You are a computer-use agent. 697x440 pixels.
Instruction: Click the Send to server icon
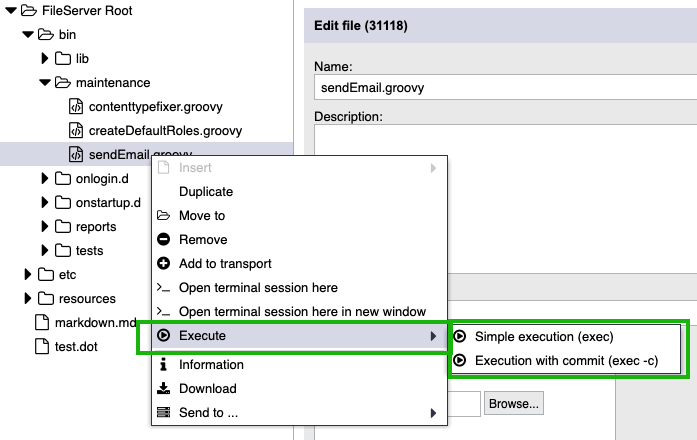click(164, 413)
